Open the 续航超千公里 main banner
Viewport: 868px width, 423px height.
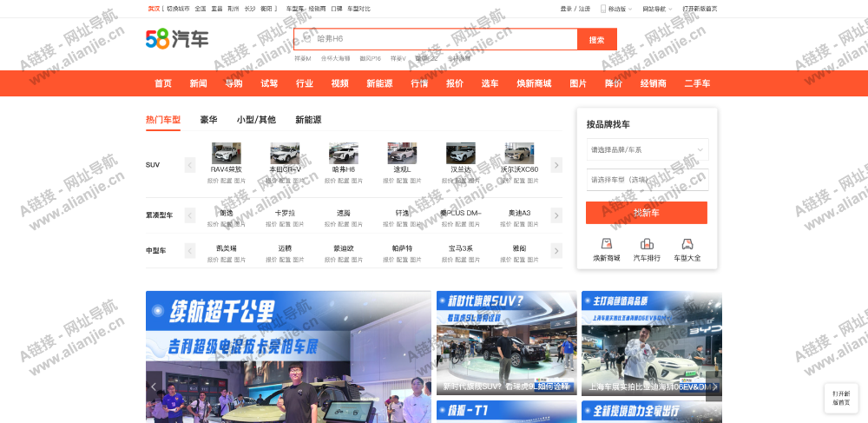click(288, 357)
